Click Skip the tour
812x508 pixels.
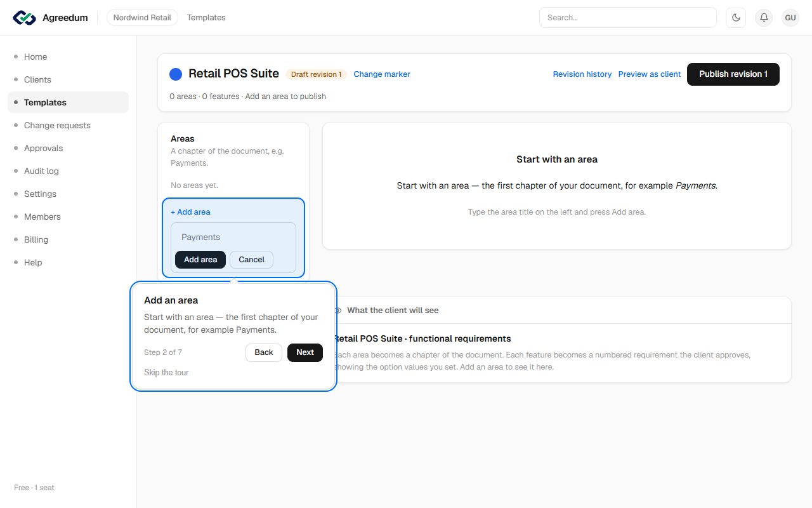166,373
